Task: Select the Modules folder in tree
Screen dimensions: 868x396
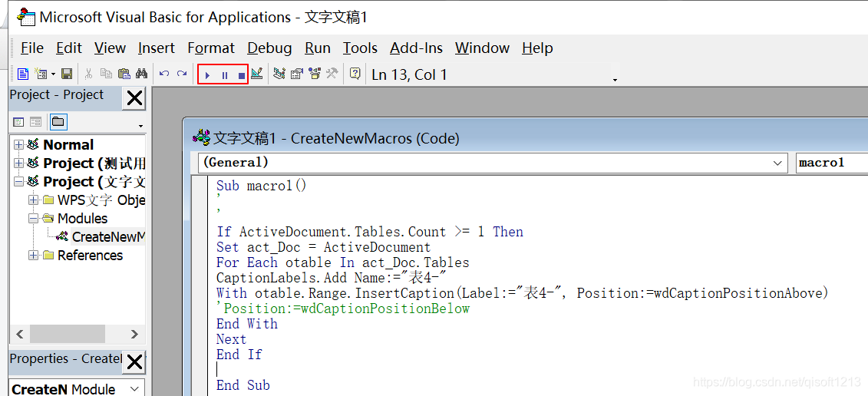Action: pos(82,218)
